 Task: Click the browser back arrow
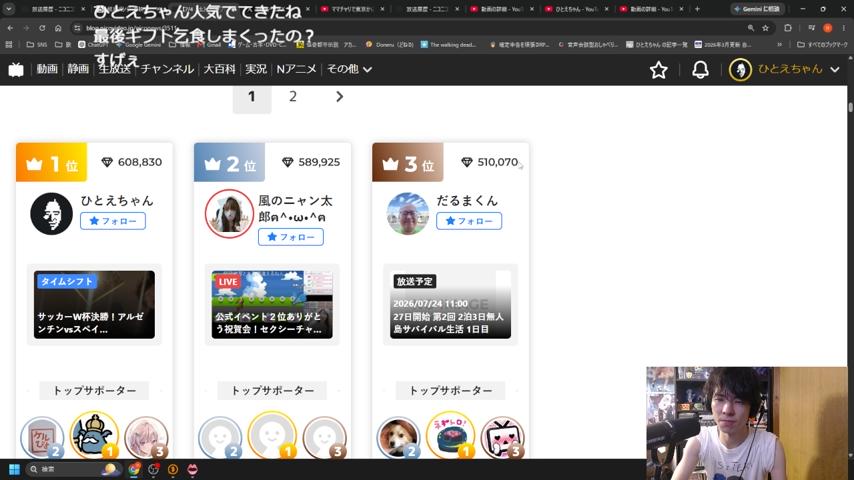pyautogui.click(x=10, y=28)
